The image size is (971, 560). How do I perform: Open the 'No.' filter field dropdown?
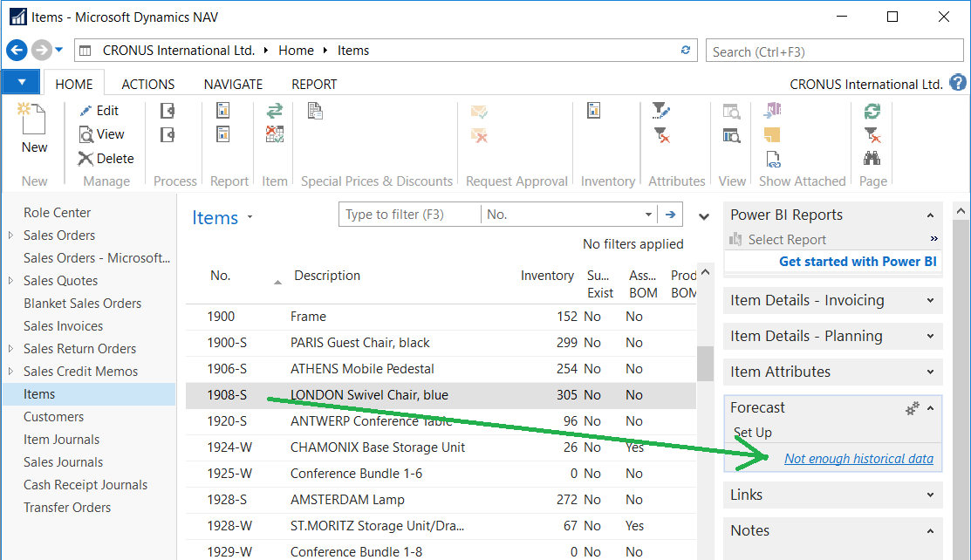648,215
